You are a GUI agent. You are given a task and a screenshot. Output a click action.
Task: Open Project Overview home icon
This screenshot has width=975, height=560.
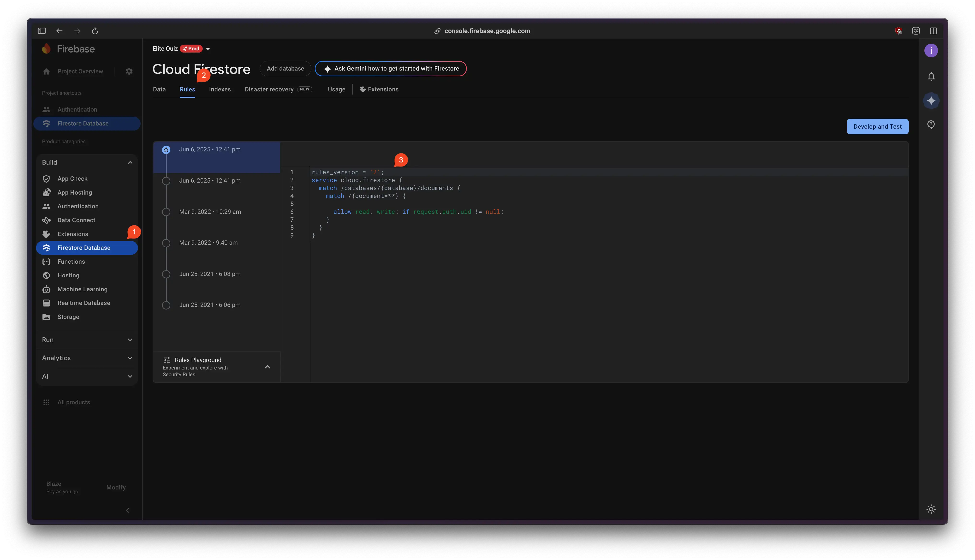[47, 71]
